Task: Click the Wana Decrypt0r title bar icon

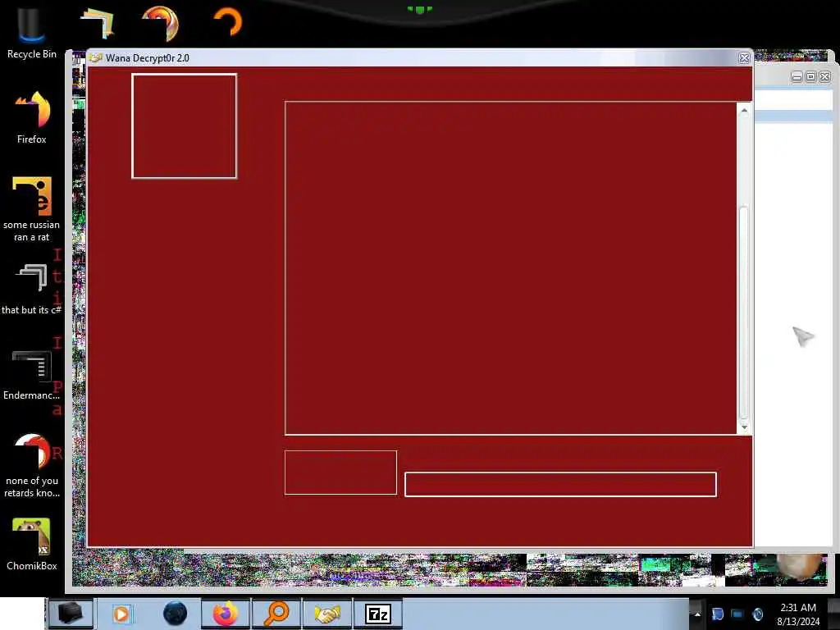Action: pos(96,58)
